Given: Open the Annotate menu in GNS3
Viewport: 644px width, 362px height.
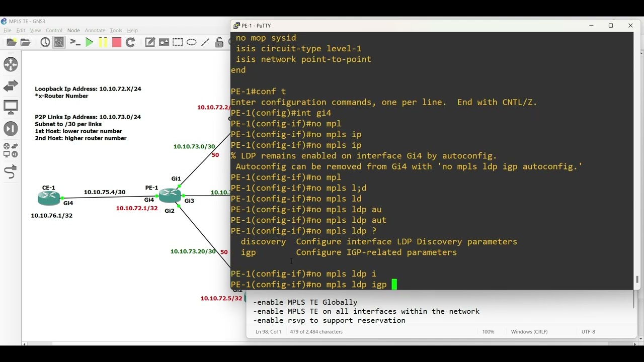Looking at the screenshot, I should [x=95, y=31].
